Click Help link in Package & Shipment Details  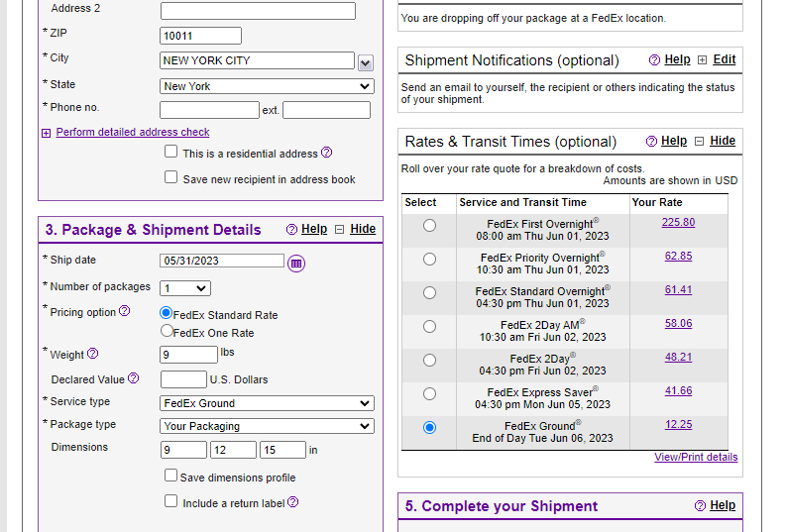point(314,229)
